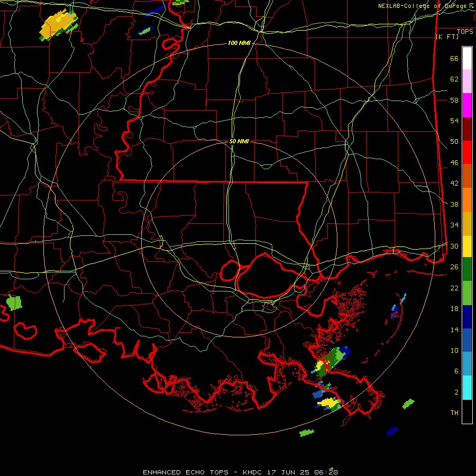Click the '62' legend value
This screenshot has width=476, height=476.
(454, 79)
